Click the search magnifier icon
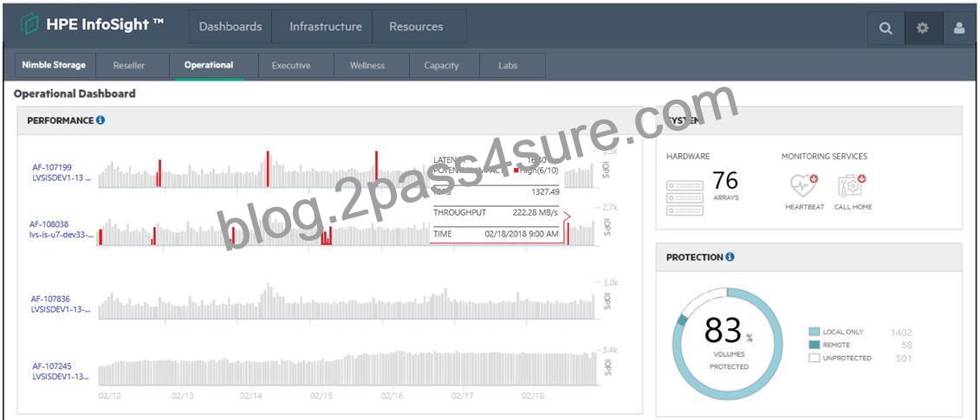 click(886, 28)
